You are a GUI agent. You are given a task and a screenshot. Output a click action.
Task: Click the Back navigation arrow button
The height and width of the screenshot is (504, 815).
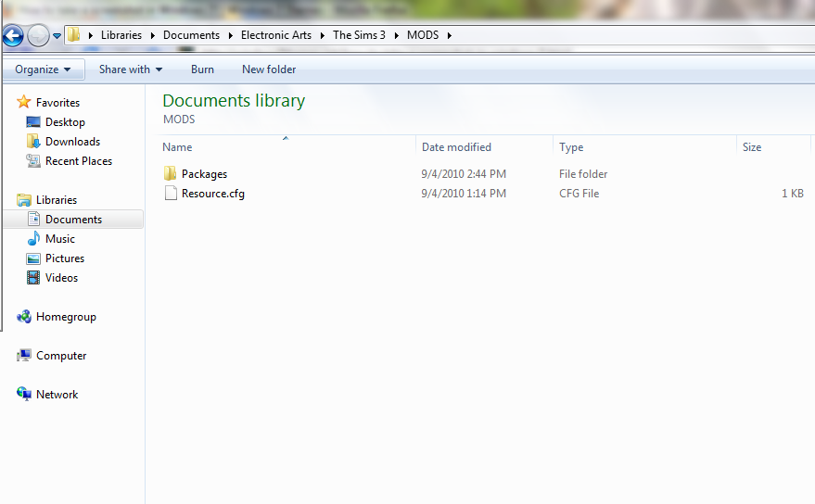pos(12,36)
